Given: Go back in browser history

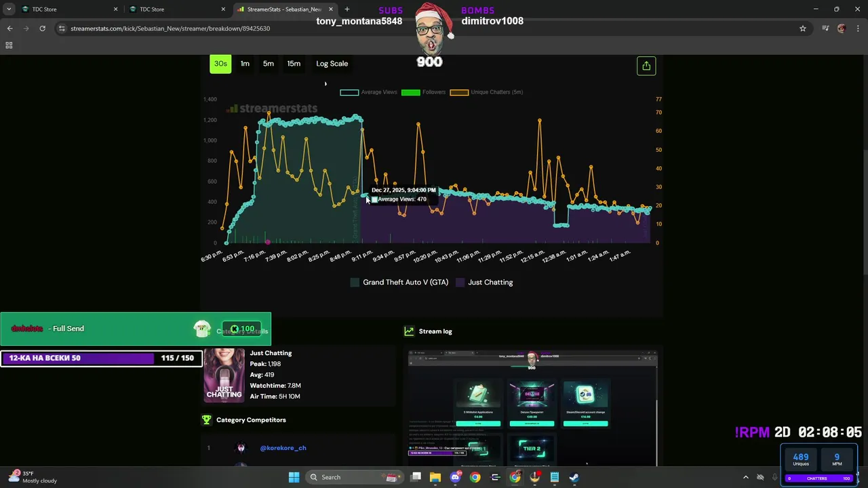Looking at the screenshot, I should 9,28.
